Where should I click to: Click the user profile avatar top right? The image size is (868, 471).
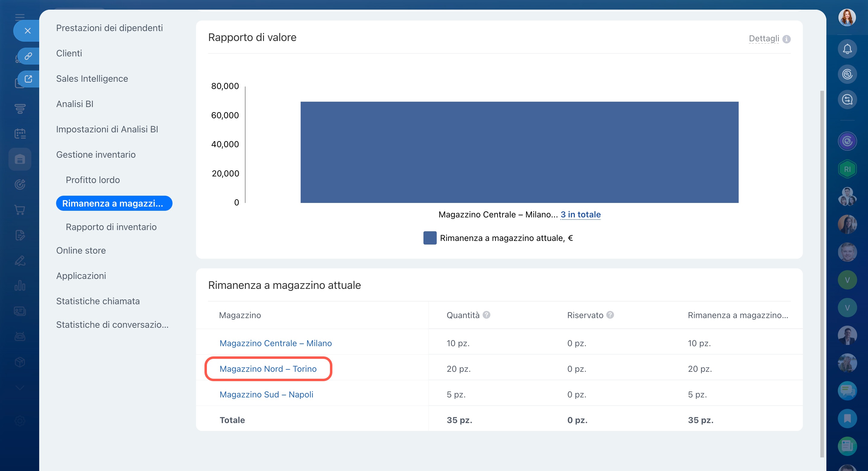847,17
